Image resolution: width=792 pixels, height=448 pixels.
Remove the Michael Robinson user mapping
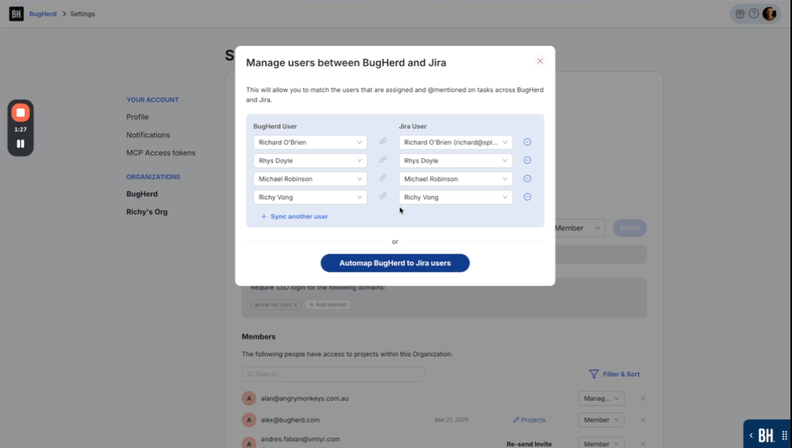pos(527,178)
